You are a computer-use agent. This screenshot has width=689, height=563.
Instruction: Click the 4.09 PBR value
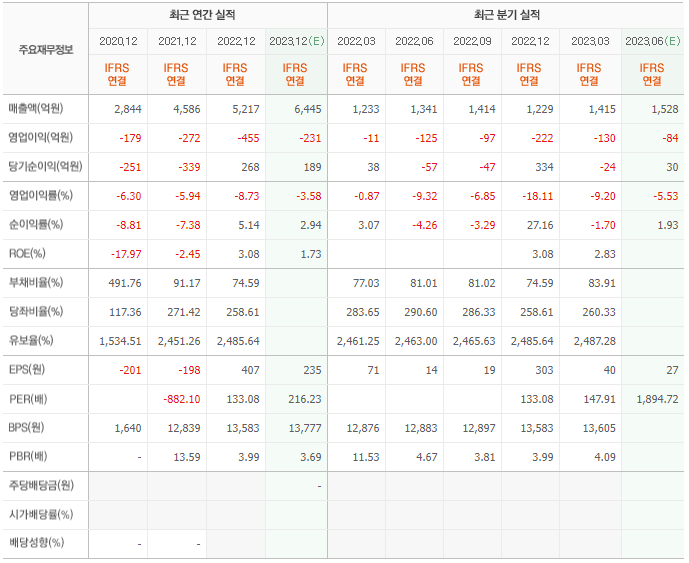[x=605, y=457]
